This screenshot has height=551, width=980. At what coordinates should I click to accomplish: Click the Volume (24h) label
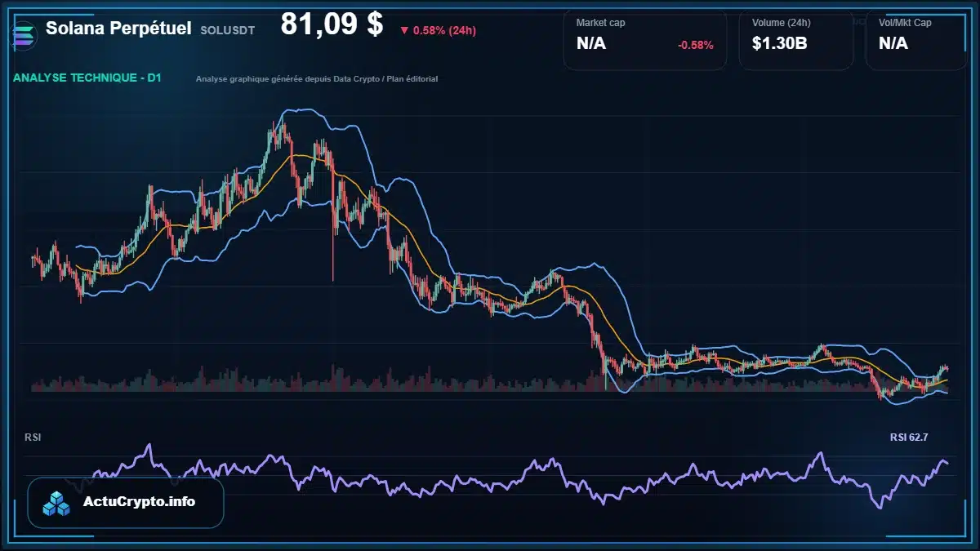pos(780,23)
